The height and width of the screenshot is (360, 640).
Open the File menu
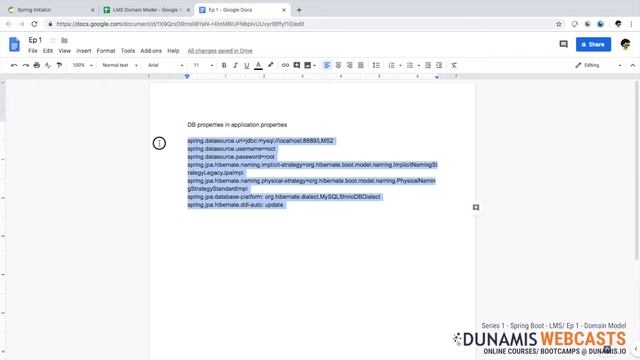pos(33,51)
